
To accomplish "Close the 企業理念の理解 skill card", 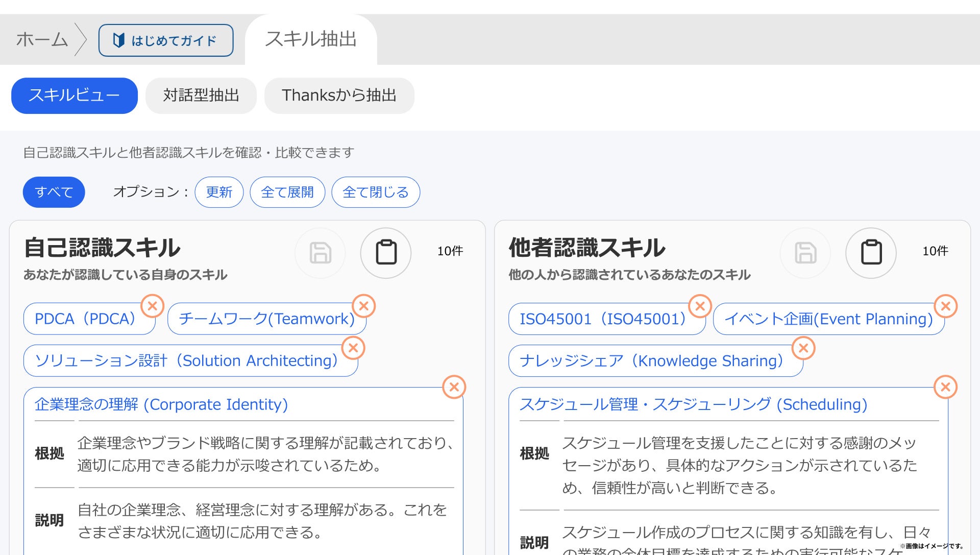I will [454, 387].
